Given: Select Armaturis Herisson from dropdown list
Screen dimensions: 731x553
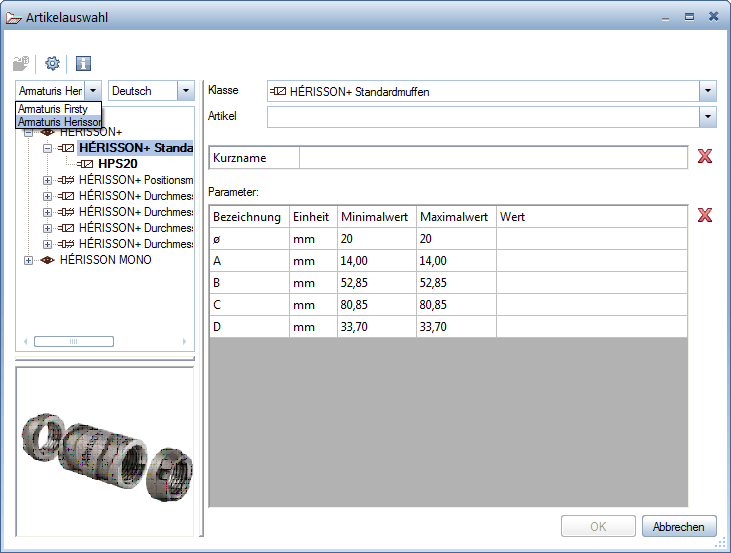Looking at the screenshot, I should [x=58, y=122].
